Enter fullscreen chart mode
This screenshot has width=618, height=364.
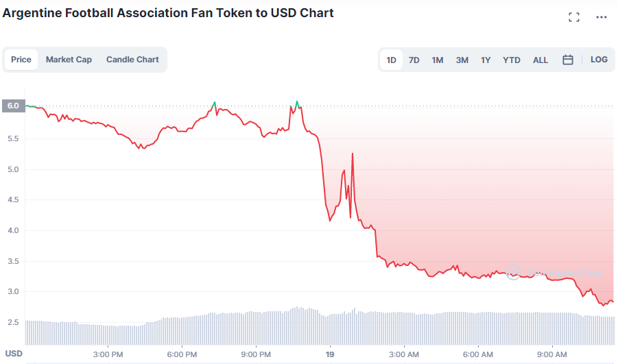tap(574, 17)
